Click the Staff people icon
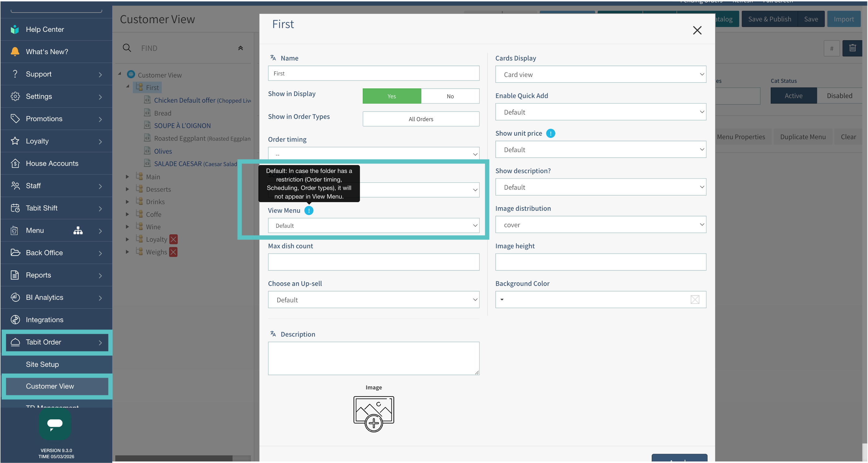 tap(15, 186)
